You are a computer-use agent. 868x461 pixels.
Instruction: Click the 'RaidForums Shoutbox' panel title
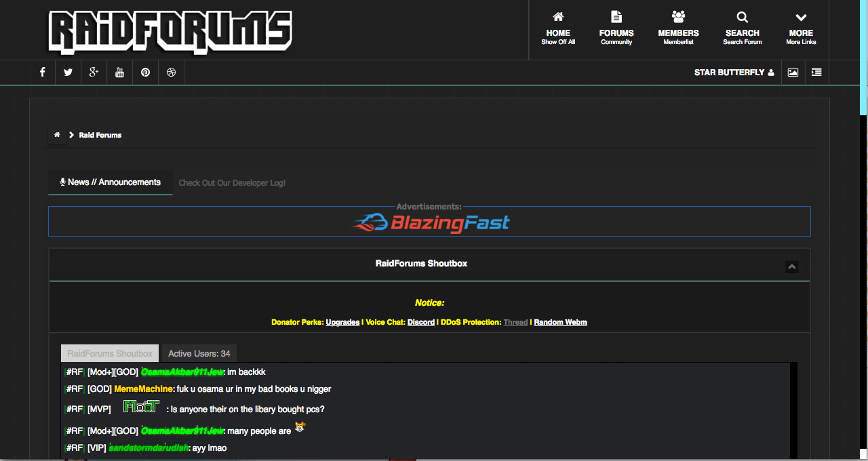(421, 263)
